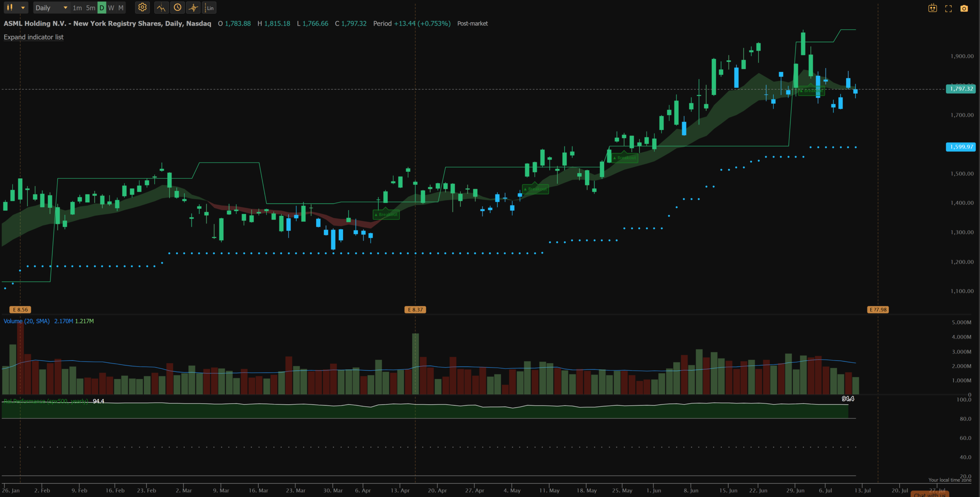
Task: Click the 1,300.00 price axis label
Action: click(x=962, y=232)
